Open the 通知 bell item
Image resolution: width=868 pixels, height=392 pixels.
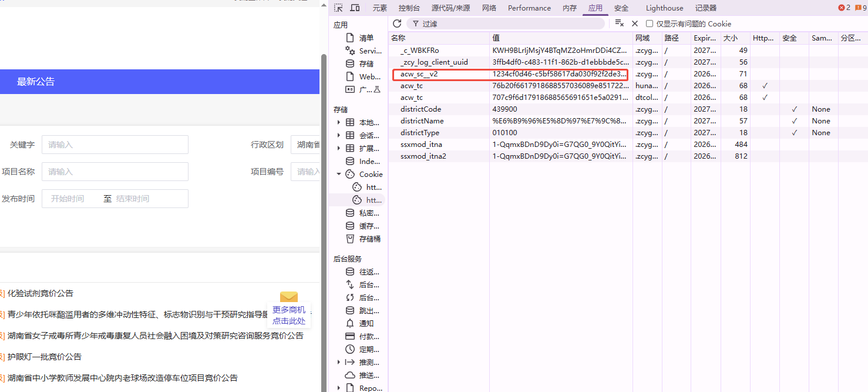[x=359, y=323]
